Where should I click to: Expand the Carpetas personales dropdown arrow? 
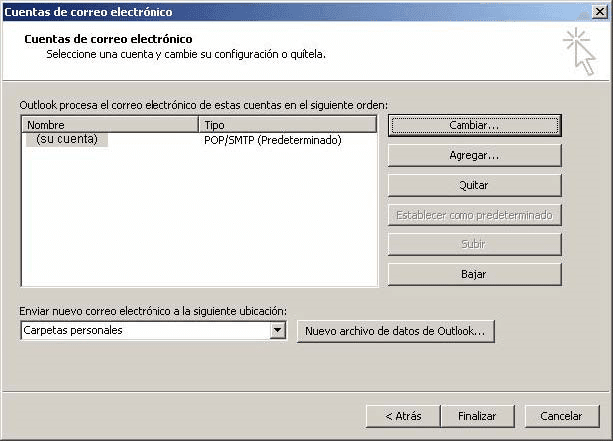click(278, 331)
